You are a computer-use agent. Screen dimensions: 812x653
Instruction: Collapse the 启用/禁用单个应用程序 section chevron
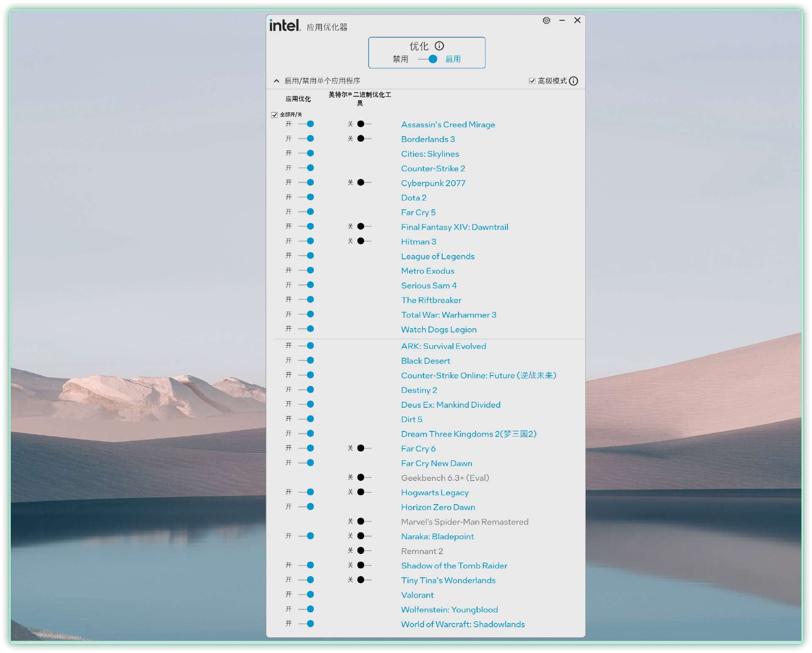click(277, 81)
